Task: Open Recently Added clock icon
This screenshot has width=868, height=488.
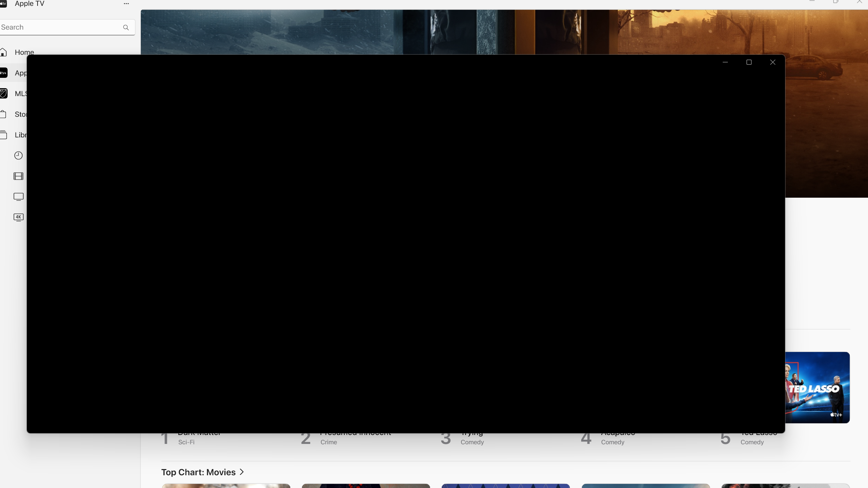Action: 19,156
